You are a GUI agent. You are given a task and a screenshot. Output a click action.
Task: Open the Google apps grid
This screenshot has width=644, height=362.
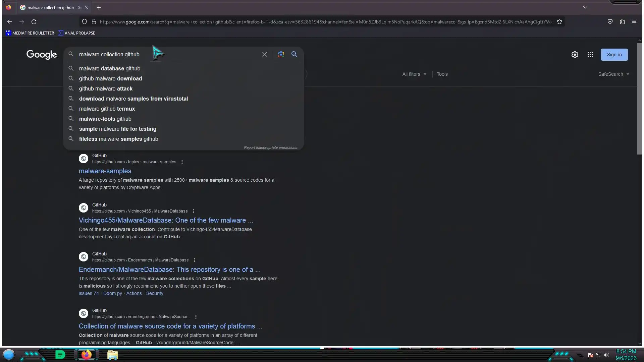tap(590, 55)
